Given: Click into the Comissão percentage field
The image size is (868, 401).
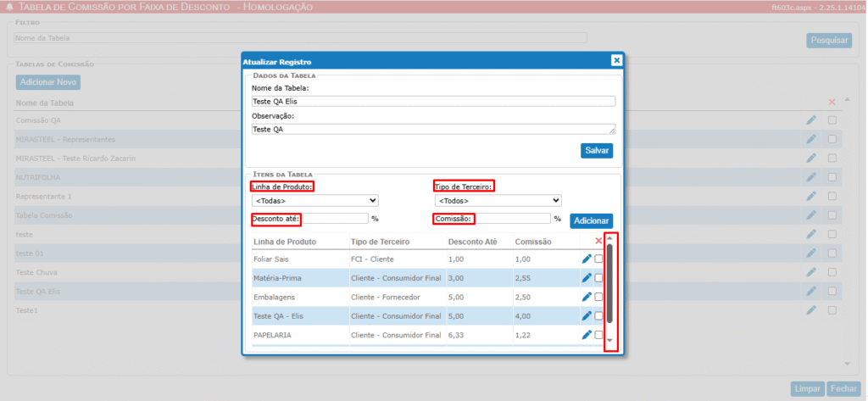Looking at the screenshot, I should click(x=512, y=219).
